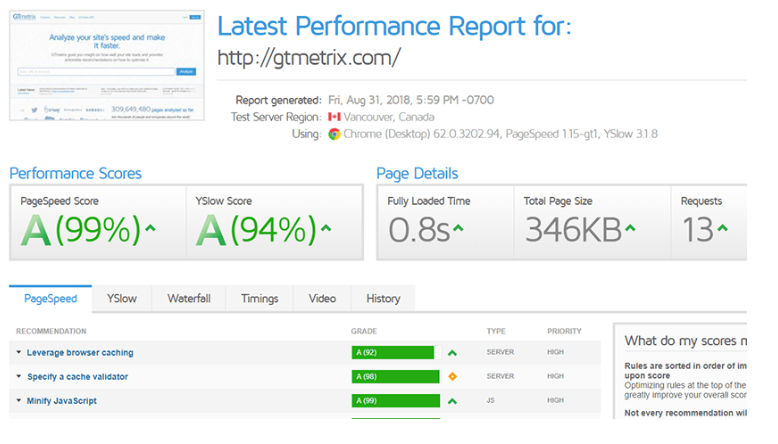
Task: Click HIGH priority in cache validator row
Action: click(x=555, y=376)
